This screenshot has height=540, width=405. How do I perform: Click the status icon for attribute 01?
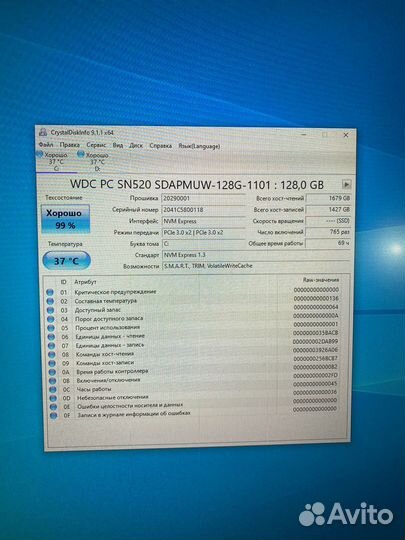[x=50, y=292]
